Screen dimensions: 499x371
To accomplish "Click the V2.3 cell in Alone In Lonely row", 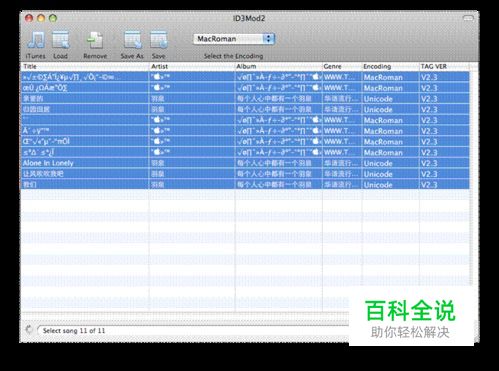I will click(444, 163).
